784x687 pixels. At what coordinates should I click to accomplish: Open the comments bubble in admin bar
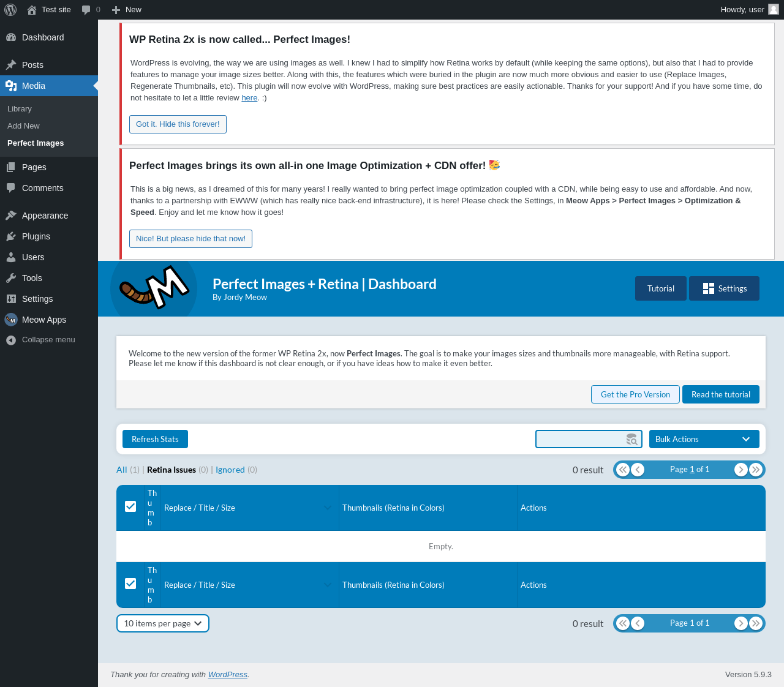point(86,10)
